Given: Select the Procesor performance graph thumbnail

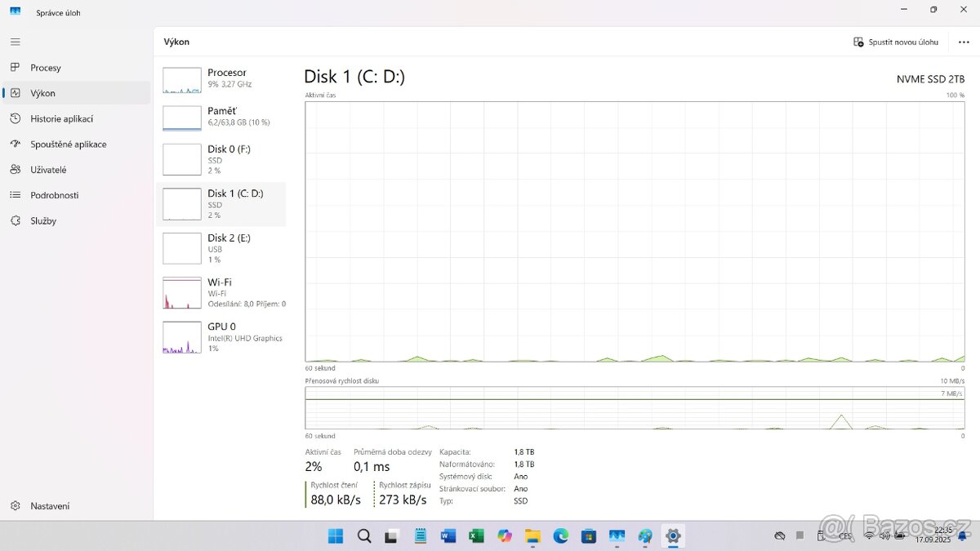Looking at the screenshot, I should (x=182, y=80).
